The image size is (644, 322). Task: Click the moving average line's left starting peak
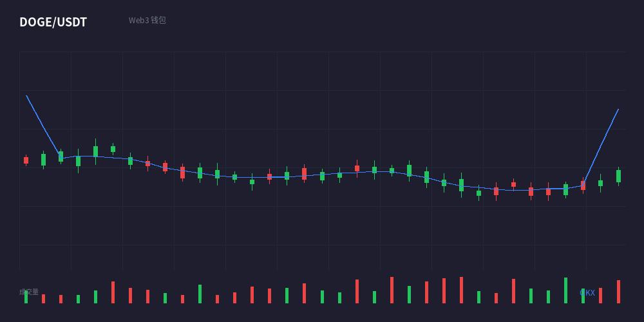pyautogui.click(x=26, y=96)
